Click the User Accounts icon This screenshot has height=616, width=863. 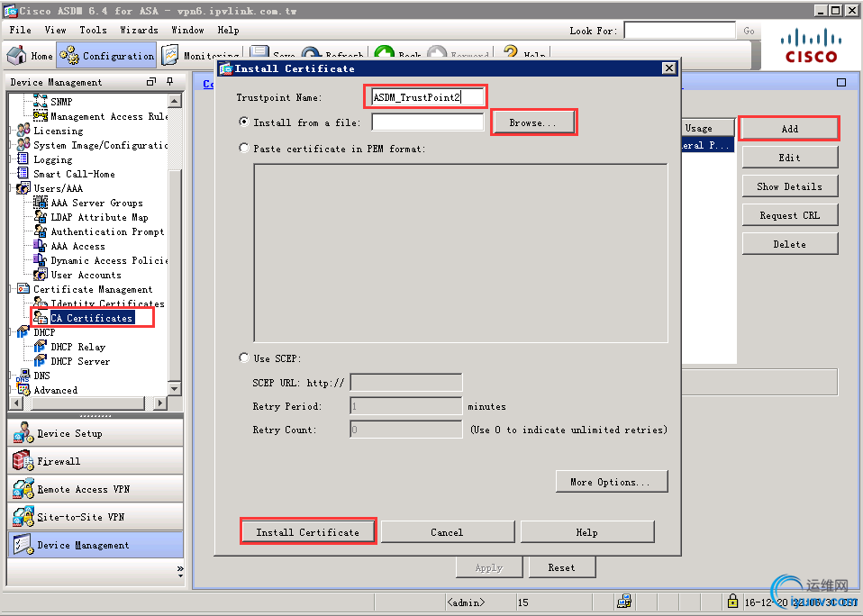point(41,275)
